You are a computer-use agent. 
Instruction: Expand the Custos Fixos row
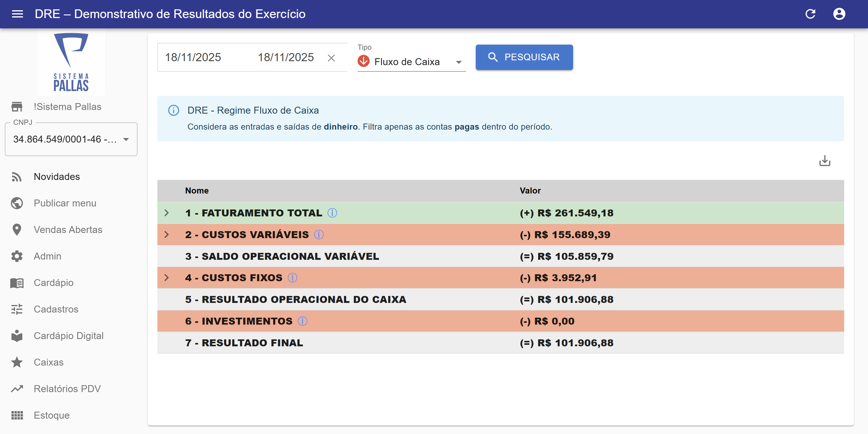166,278
